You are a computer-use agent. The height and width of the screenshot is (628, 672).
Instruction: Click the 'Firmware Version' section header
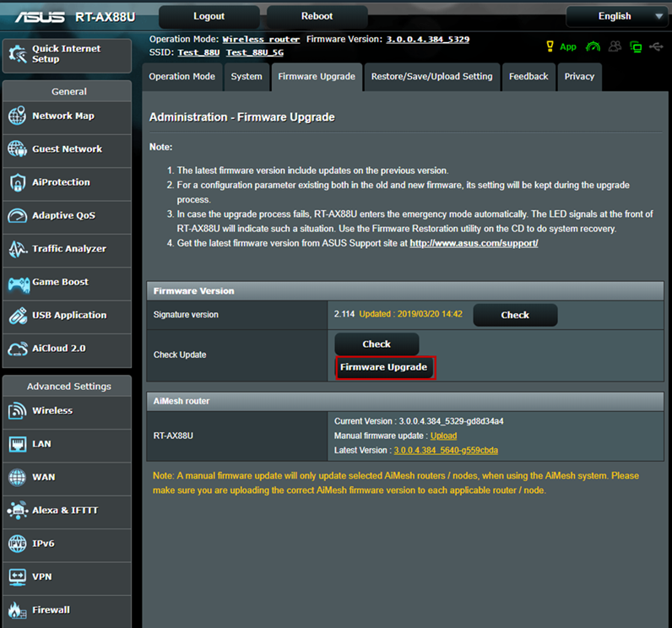(x=405, y=291)
